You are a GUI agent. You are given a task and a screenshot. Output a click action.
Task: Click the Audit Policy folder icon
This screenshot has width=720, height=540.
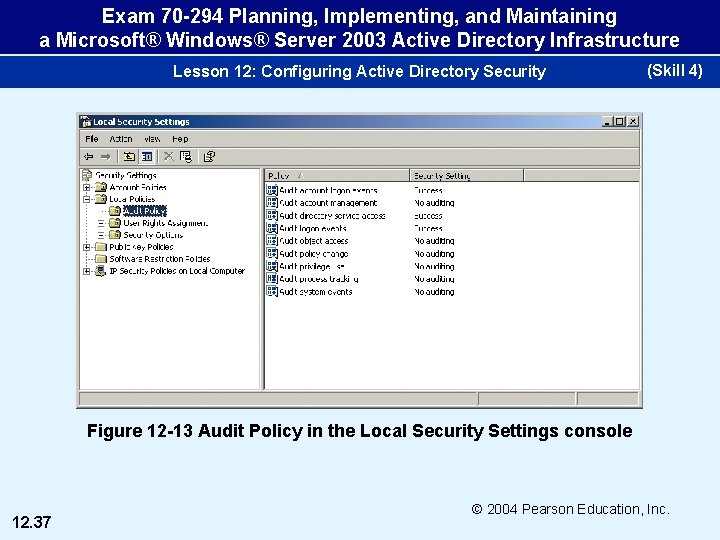click(x=115, y=211)
